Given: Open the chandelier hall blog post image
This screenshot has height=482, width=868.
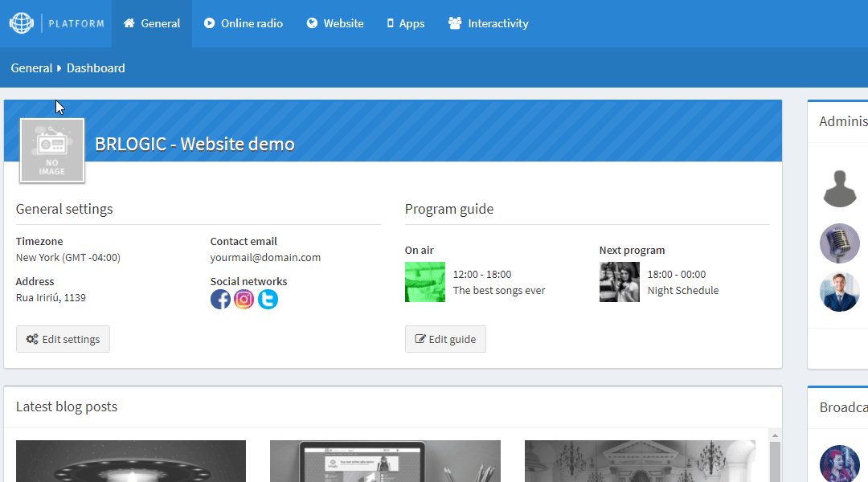Looking at the screenshot, I should [640, 461].
